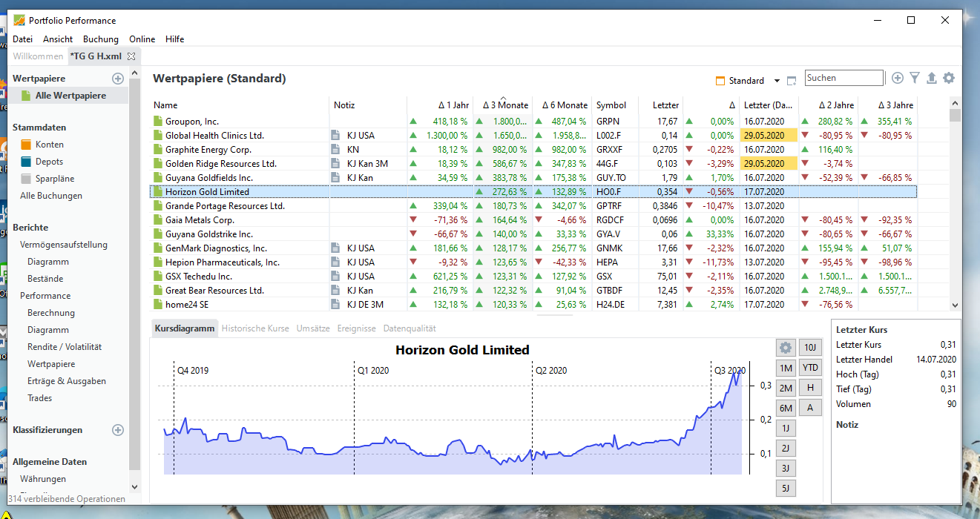Image resolution: width=980 pixels, height=519 pixels.
Task: Switch to the Willkommen tab
Action: pos(38,56)
